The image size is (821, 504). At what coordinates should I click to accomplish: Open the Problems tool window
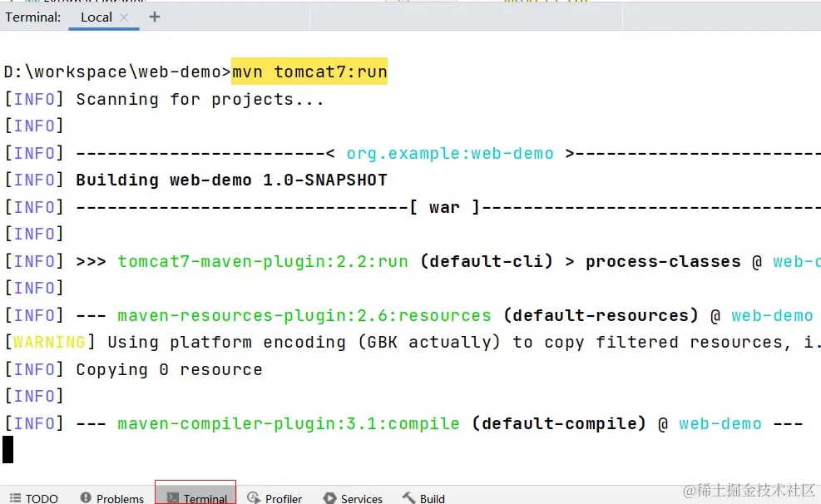point(112,497)
